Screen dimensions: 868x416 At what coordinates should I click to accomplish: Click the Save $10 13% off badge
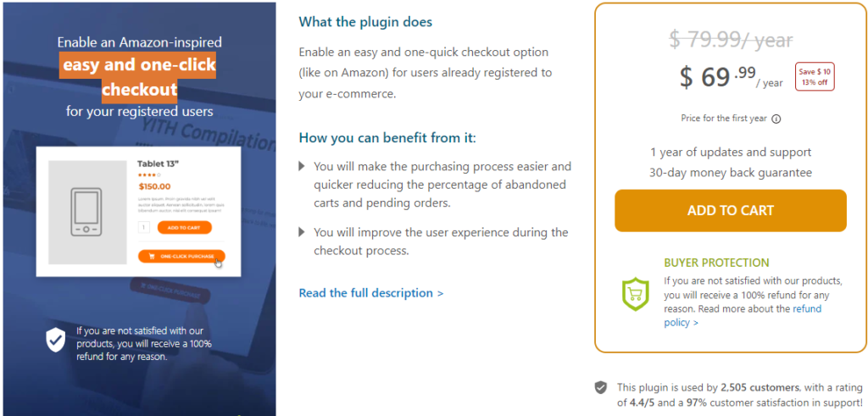[x=815, y=77]
